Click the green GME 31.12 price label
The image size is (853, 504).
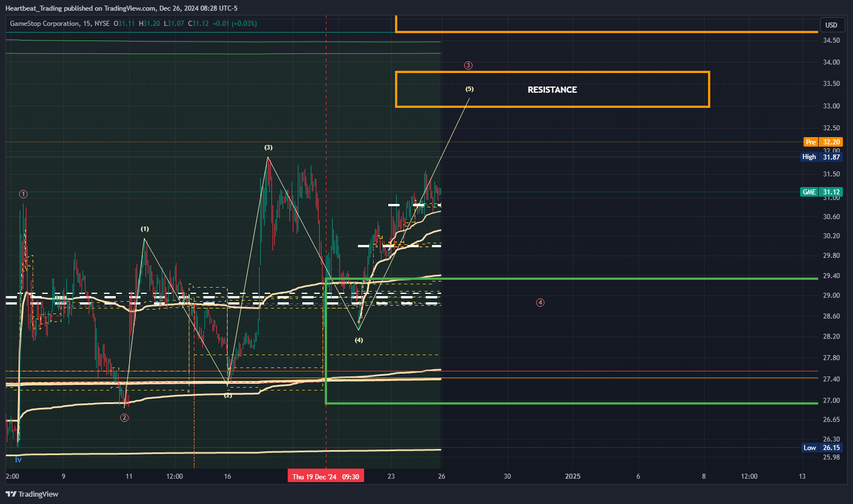point(822,192)
